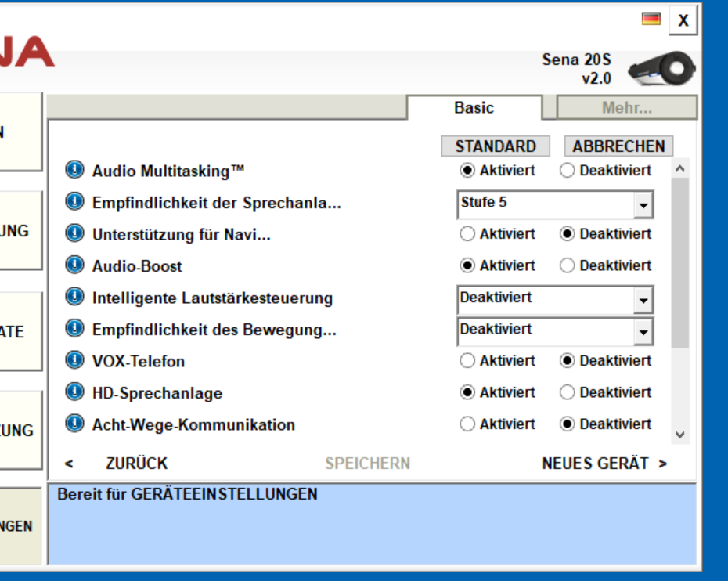Open the Stufe 5 sensitivity dropdown

click(x=643, y=206)
